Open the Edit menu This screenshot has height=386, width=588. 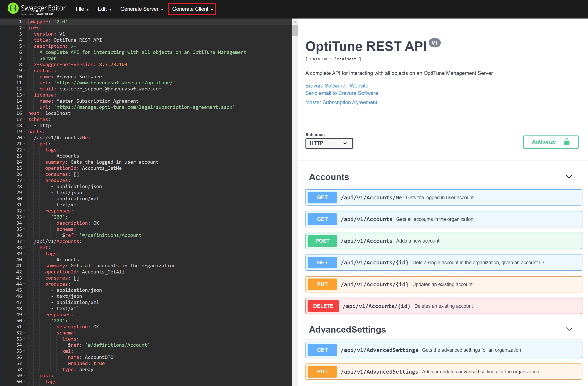pyautogui.click(x=104, y=9)
